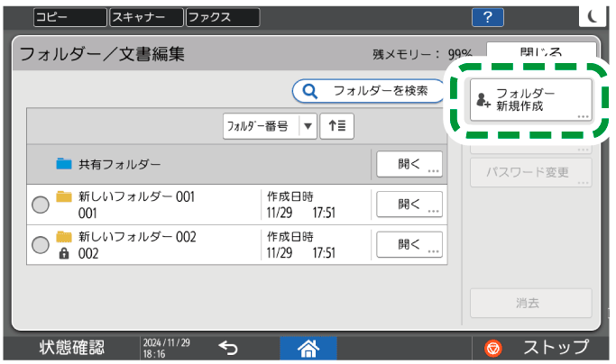Click the remaining memory indicator
The image size is (616, 364).
422,54
